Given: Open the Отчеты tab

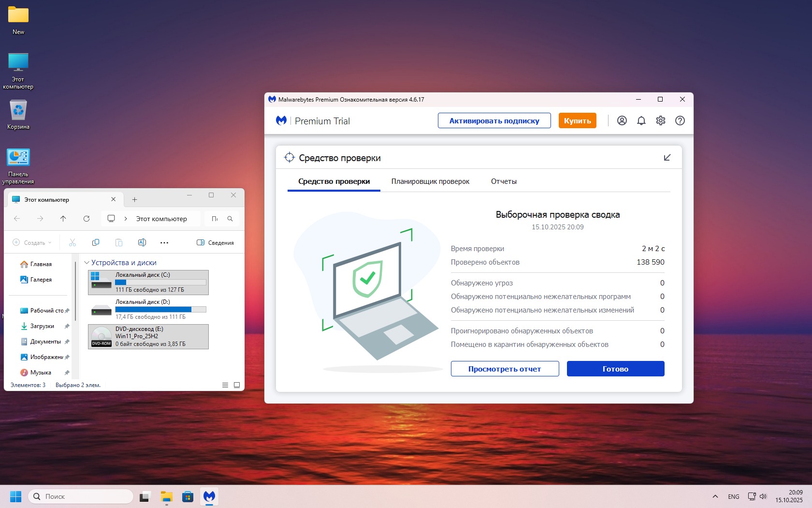Looking at the screenshot, I should click(504, 181).
